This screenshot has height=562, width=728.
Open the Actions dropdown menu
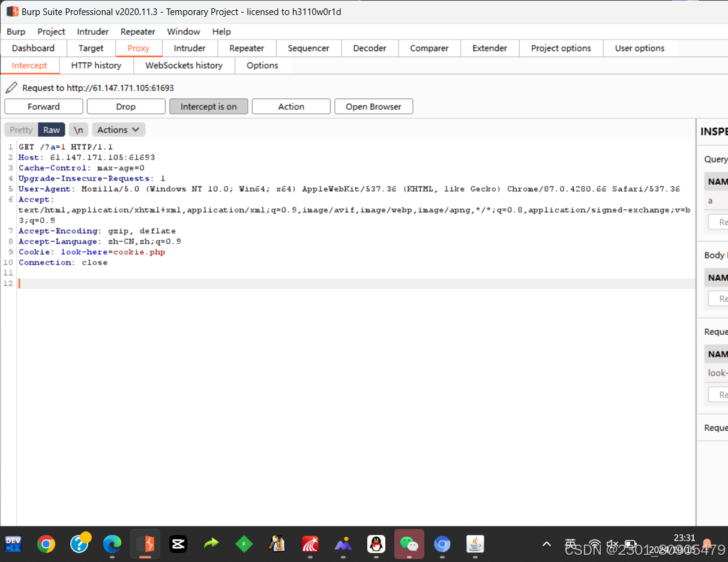118,130
